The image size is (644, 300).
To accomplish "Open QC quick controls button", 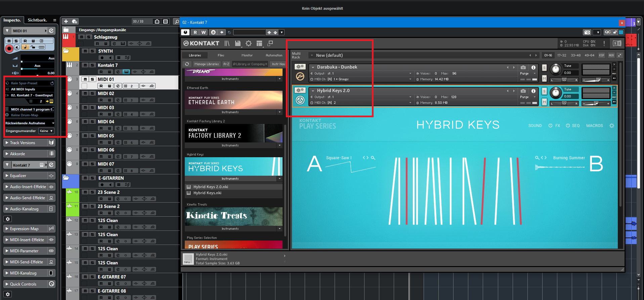I will [x=608, y=32].
